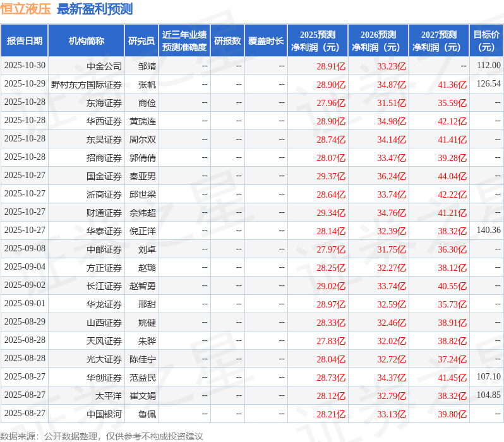Select the 报告日期 column header

coord(25,41)
